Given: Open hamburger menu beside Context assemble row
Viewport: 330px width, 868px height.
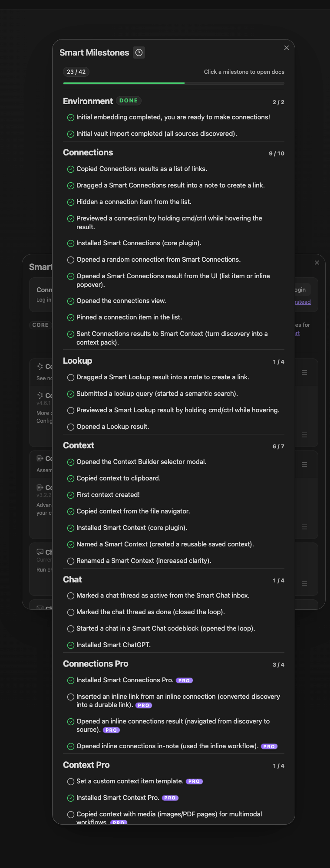Looking at the screenshot, I should 304,464.
